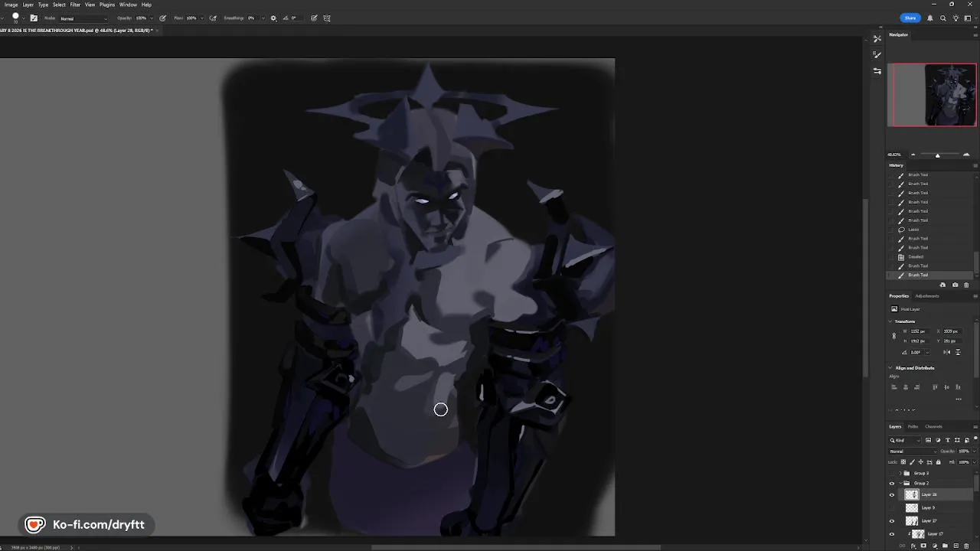Expand Group 3 in Layers panel

pyautogui.click(x=900, y=473)
